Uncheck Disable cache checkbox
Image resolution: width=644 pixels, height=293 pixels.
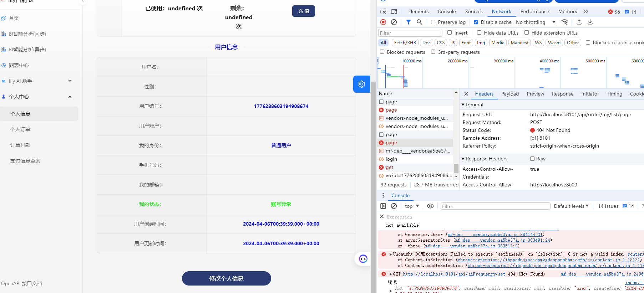[x=476, y=22]
